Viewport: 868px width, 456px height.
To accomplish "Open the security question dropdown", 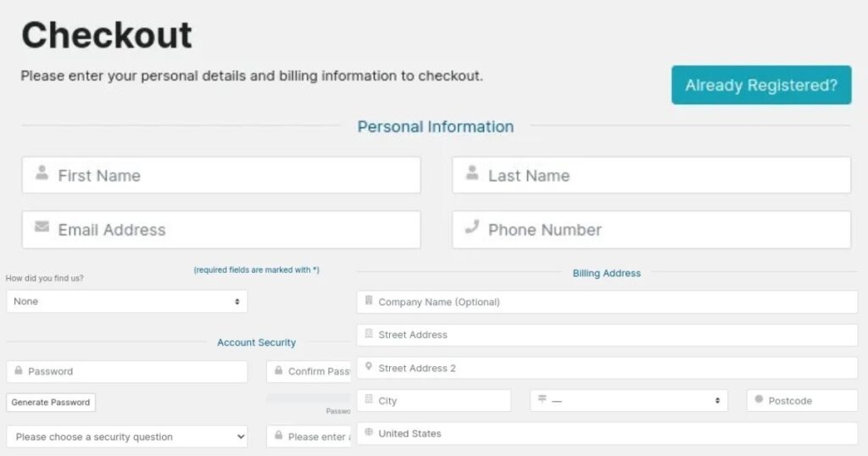I will point(127,437).
